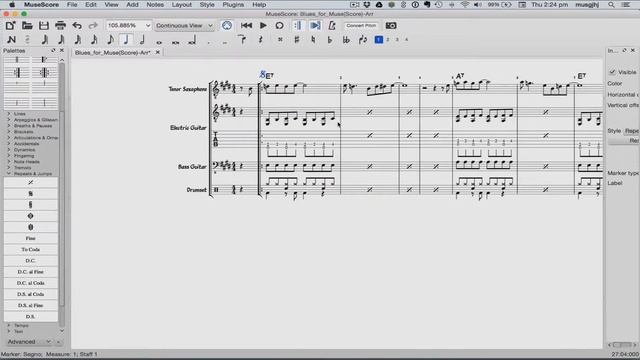The width and height of the screenshot is (640, 360).
Task: Select voice 1 button
Action: (379, 40)
